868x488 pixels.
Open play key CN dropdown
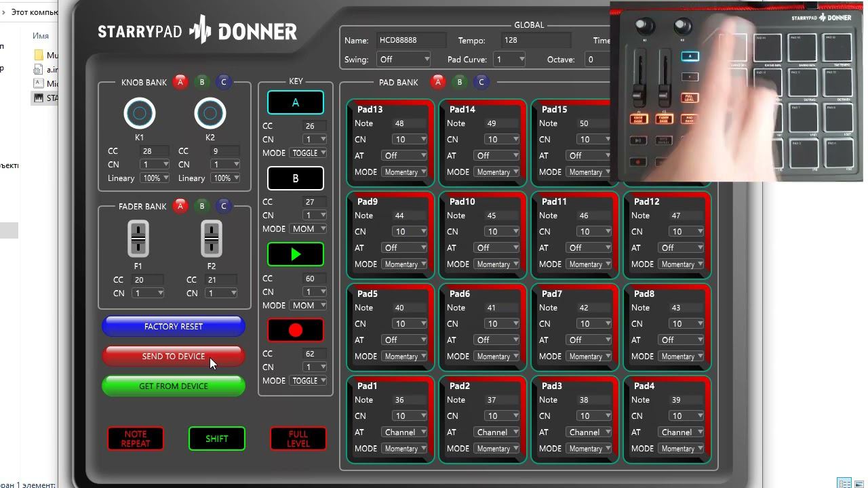point(315,292)
